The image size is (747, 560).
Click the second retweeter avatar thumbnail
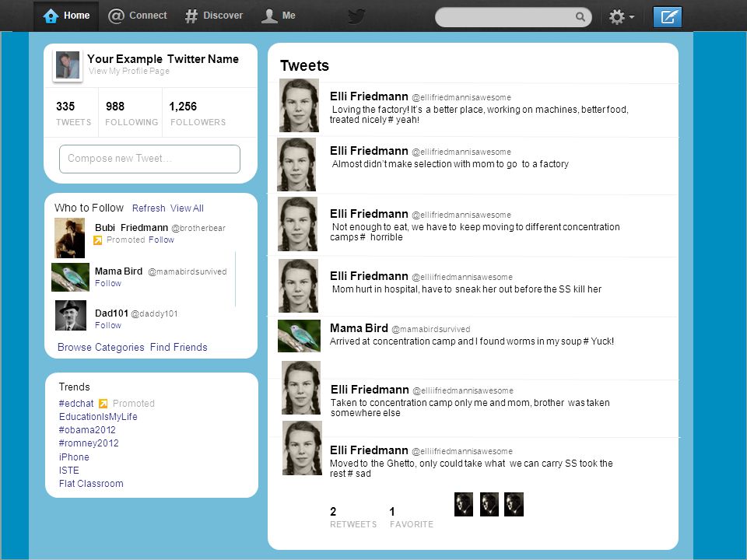[x=489, y=504]
